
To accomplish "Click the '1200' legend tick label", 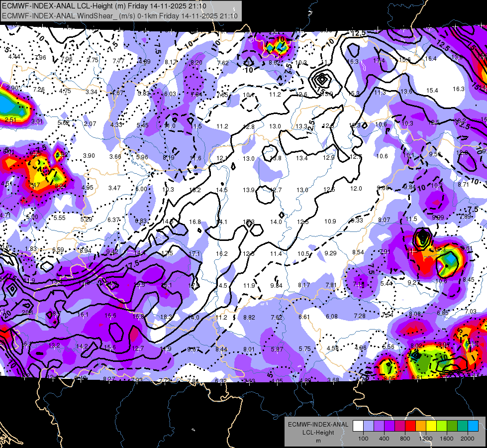I will pos(425,439).
